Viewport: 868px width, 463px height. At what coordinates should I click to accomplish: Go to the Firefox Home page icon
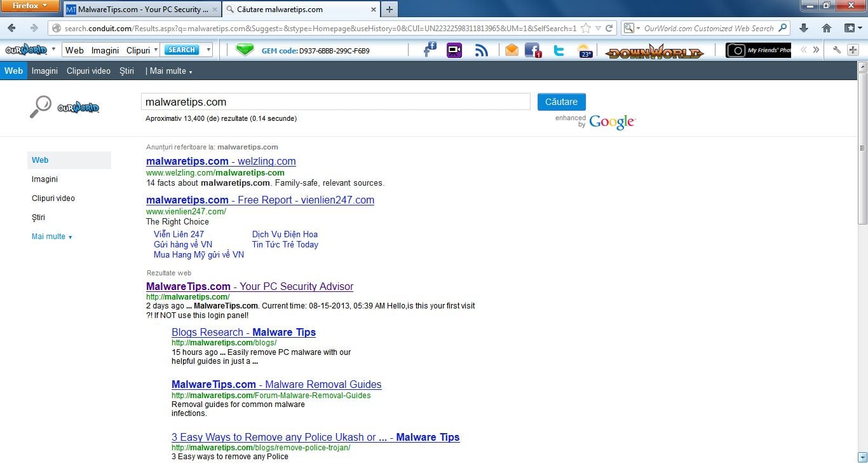pos(827,28)
